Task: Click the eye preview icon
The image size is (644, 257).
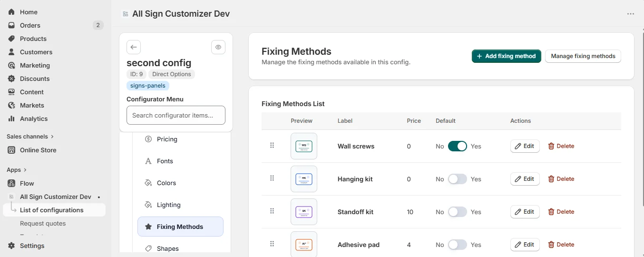Action: (x=218, y=47)
